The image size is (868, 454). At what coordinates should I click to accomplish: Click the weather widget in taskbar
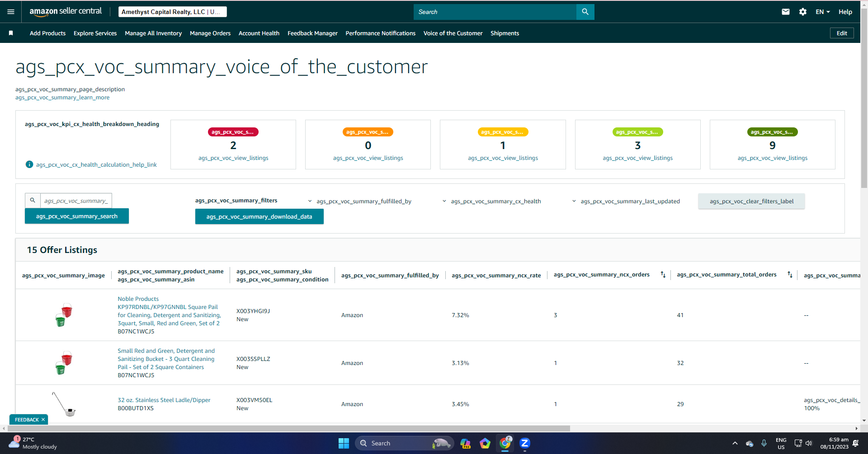tap(33, 443)
